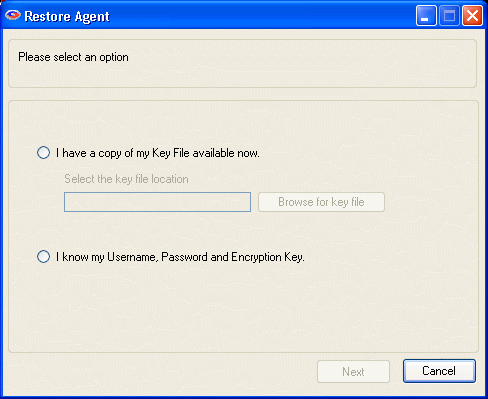
Task: Click the 'Please select an option' heading
Action: [73, 57]
